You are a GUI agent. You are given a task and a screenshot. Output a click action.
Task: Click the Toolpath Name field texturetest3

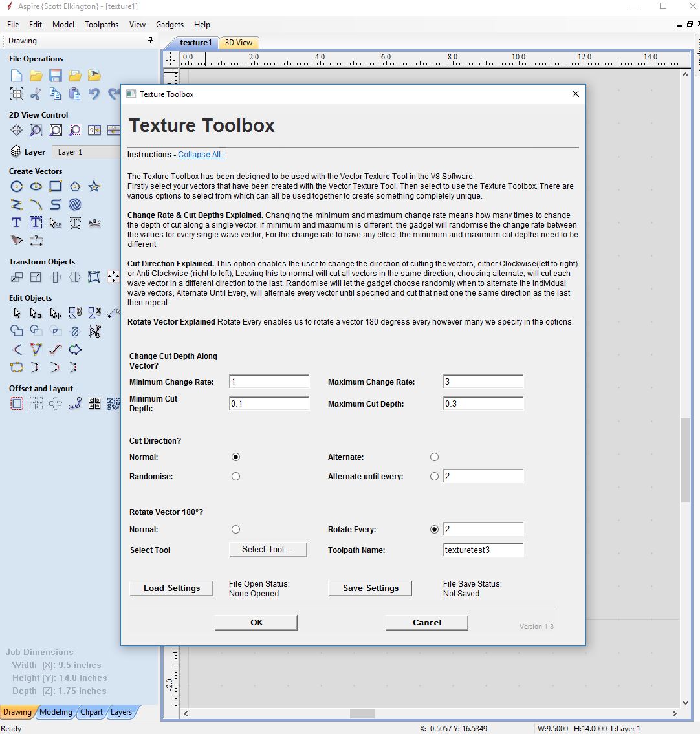[x=483, y=550]
